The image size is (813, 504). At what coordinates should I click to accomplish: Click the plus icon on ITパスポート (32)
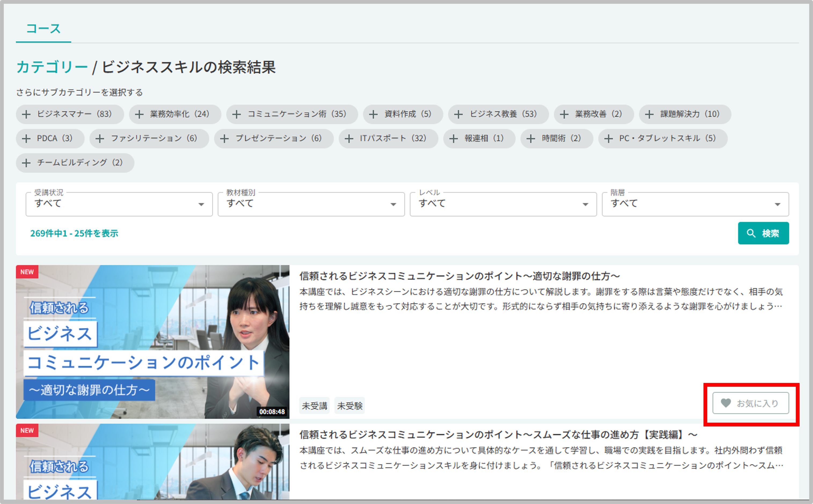click(x=349, y=139)
